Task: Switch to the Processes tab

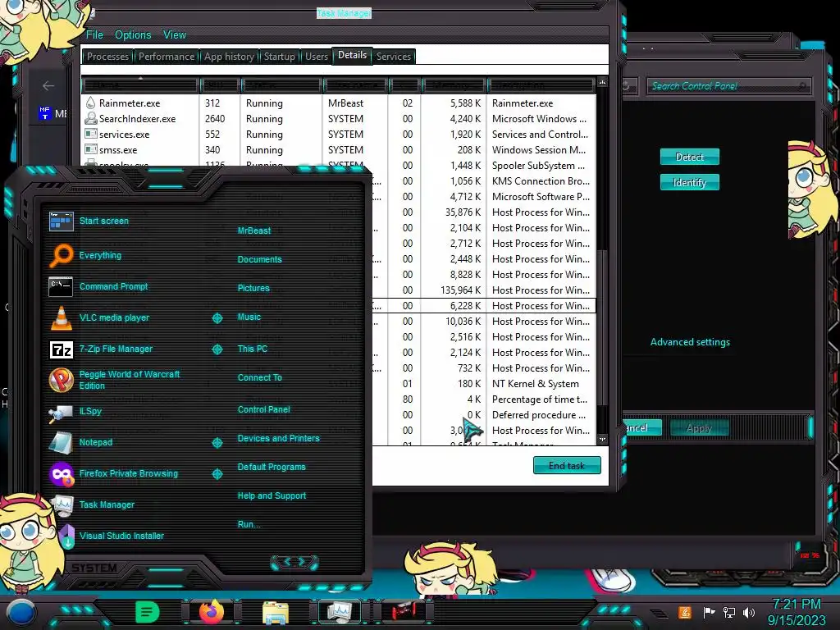Action: 107,57
